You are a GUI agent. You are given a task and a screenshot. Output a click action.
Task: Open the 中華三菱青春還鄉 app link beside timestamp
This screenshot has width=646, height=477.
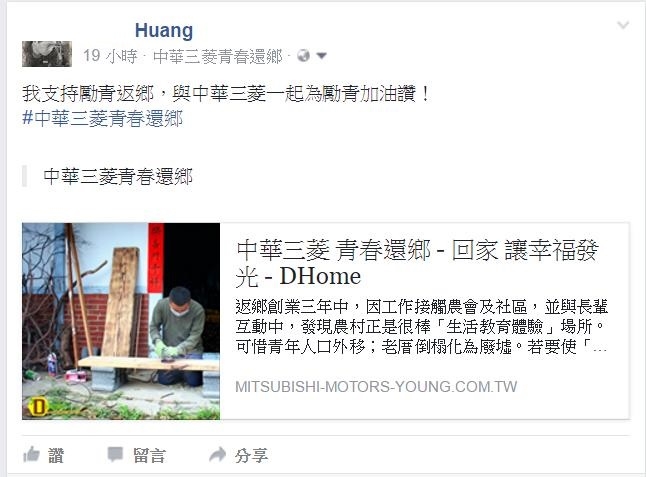(x=218, y=56)
